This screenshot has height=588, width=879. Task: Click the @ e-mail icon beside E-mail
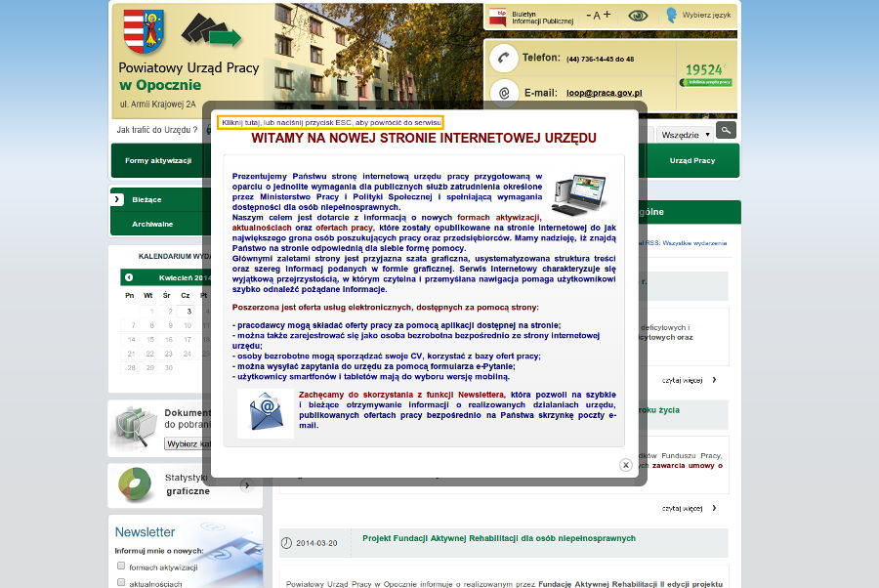(x=504, y=94)
